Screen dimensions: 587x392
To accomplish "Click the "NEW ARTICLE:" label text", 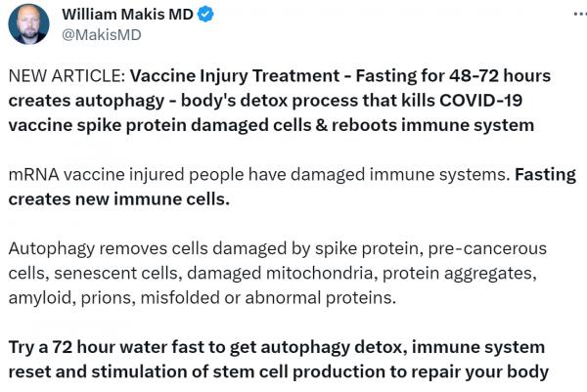I will point(66,76).
